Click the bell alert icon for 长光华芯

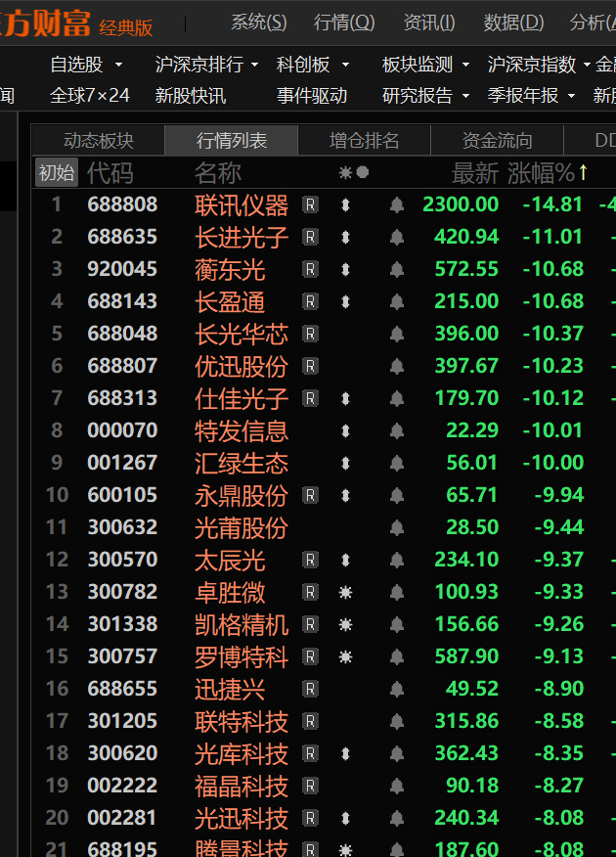pyautogui.click(x=397, y=334)
